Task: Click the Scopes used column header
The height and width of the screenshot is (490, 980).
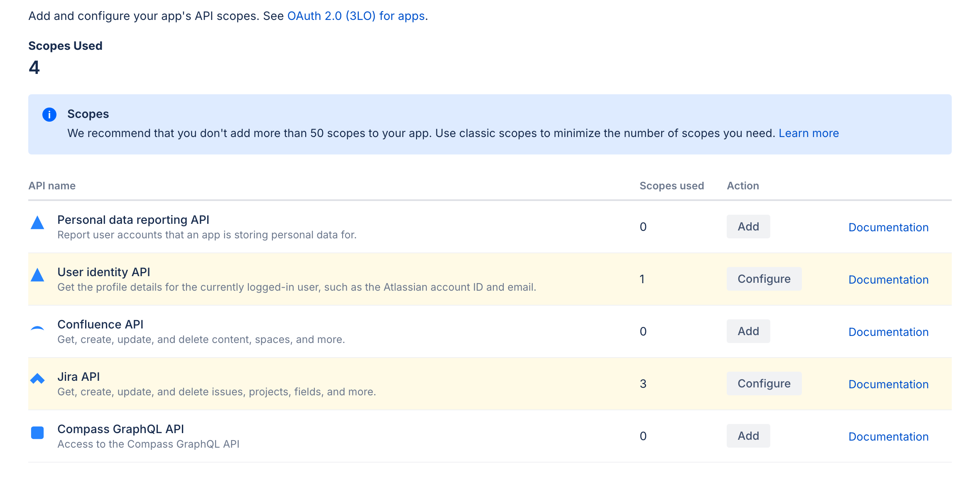Action: point(671,186)
